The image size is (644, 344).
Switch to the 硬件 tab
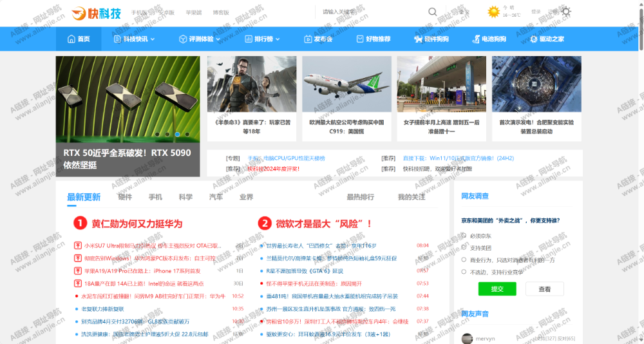pos(125,197)
